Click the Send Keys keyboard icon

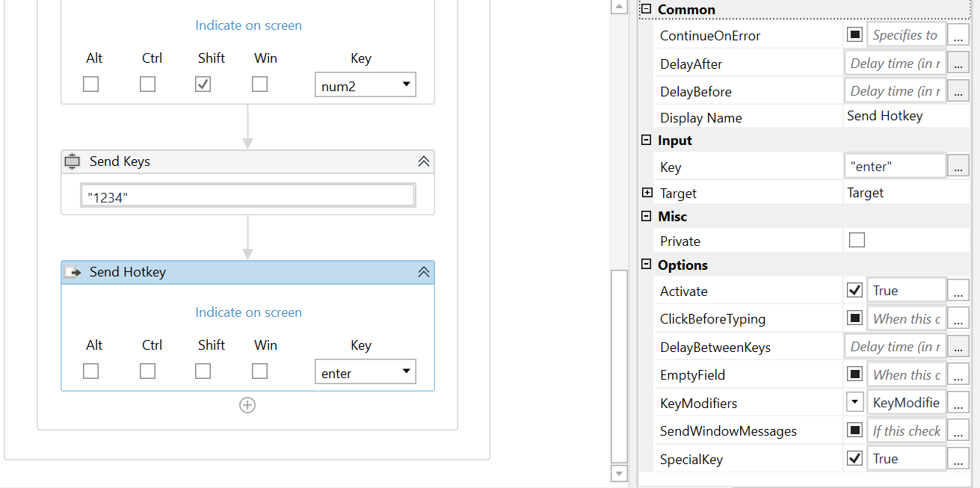point(72,161)
